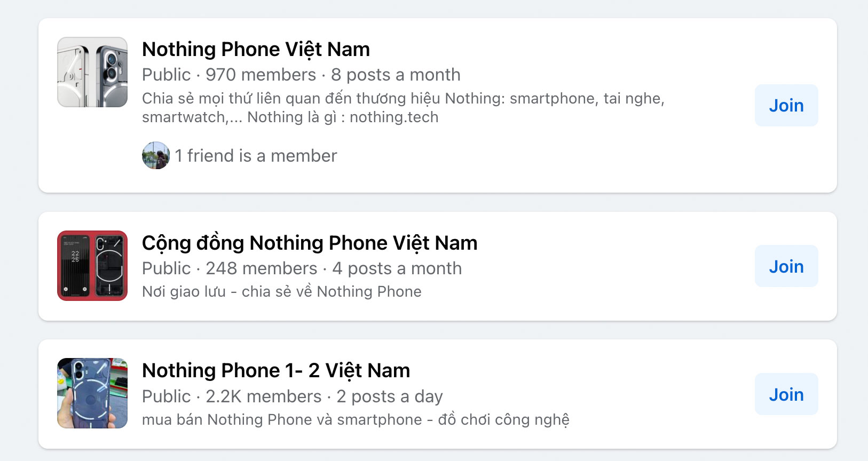Viewport: 868px width, 461px height.
Task: Open the Nothing Phone Việt Nam group thumbnail
Action: pos(92,72)
